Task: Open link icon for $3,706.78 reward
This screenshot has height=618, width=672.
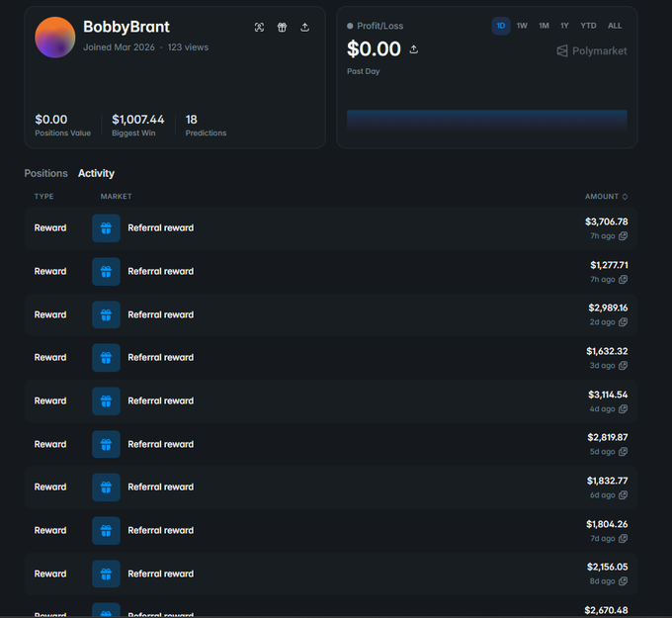Action: 624,236
